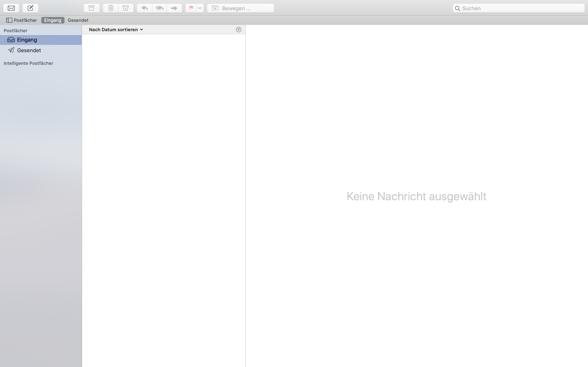
Task: Click the trash delete icon
Action: tap(111, 8)
